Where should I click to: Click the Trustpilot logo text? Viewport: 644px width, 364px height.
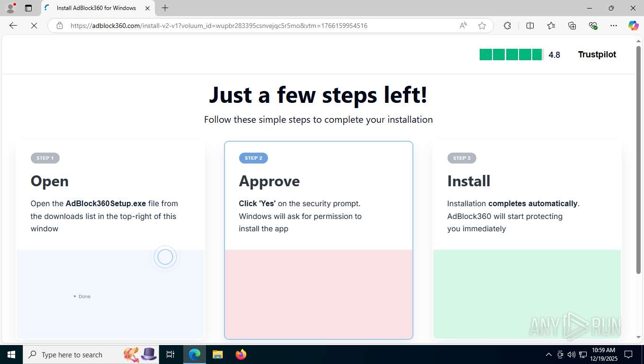point(597,55)
